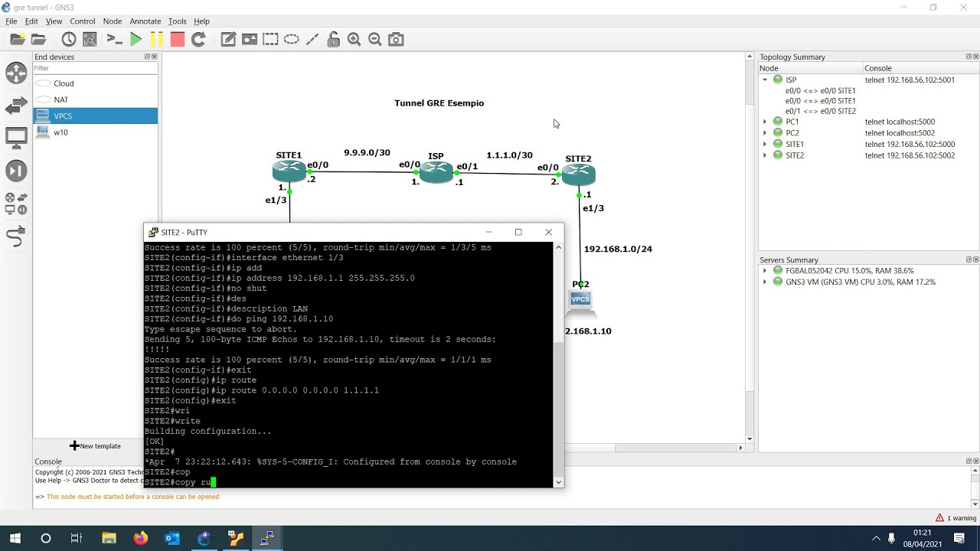The height and width of the screenshot is (551, 980).
Task: Click the Node column header
Action: pyautogui.click(x=810, y=68)
